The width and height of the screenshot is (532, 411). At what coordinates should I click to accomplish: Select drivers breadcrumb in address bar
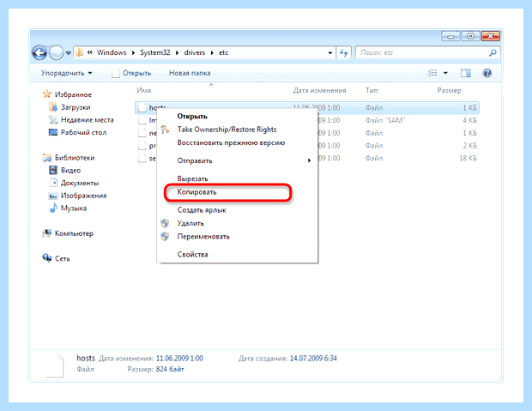coord(195,52)
